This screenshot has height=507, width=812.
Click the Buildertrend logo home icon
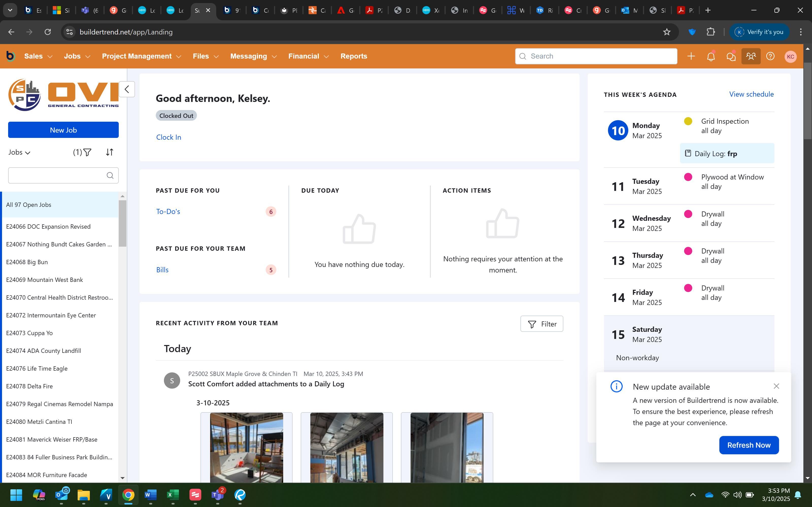tap(10, 56)
